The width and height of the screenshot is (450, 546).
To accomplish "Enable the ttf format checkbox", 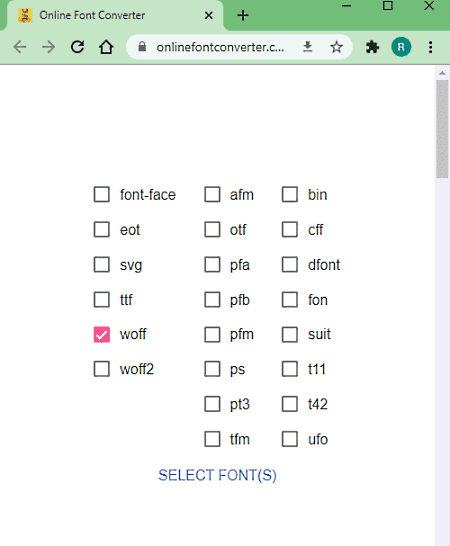I will 102,299.
